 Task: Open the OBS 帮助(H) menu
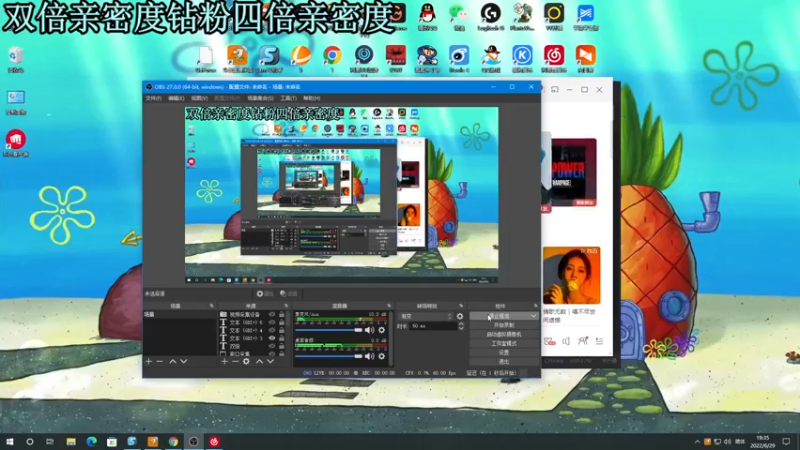tap(312, 98)
